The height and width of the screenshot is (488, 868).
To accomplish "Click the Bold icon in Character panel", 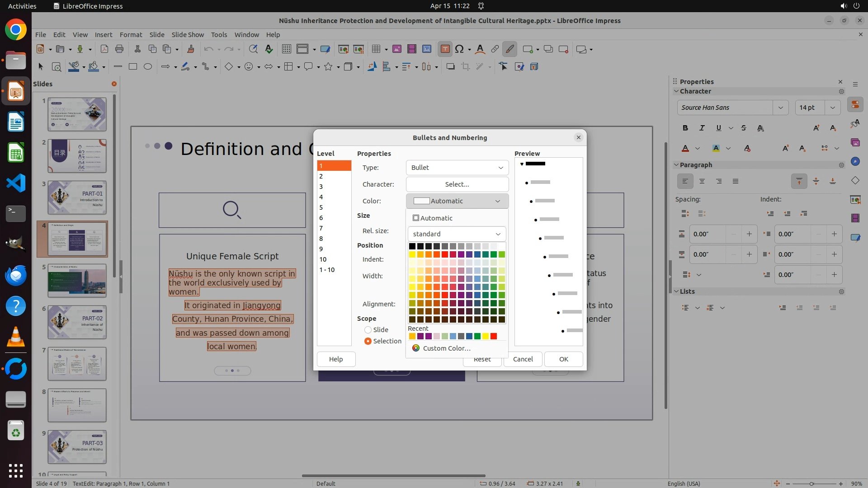I will click(685, 128).
